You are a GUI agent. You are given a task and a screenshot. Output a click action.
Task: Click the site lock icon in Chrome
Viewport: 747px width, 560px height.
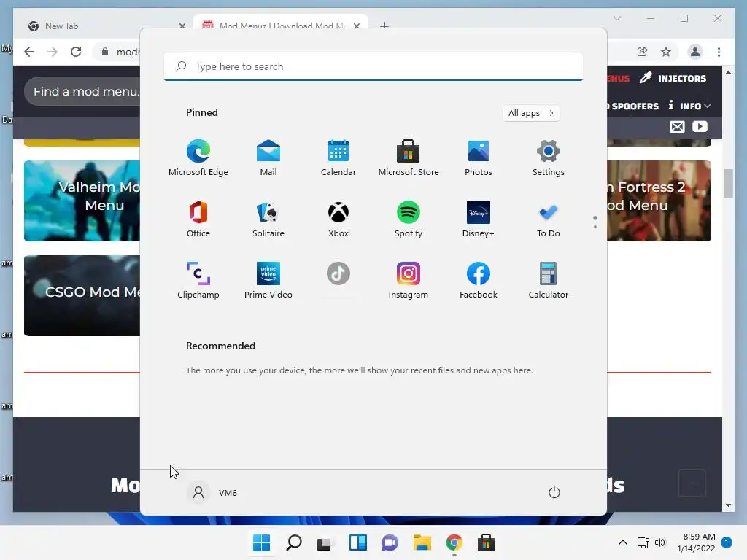click(105, 52)
